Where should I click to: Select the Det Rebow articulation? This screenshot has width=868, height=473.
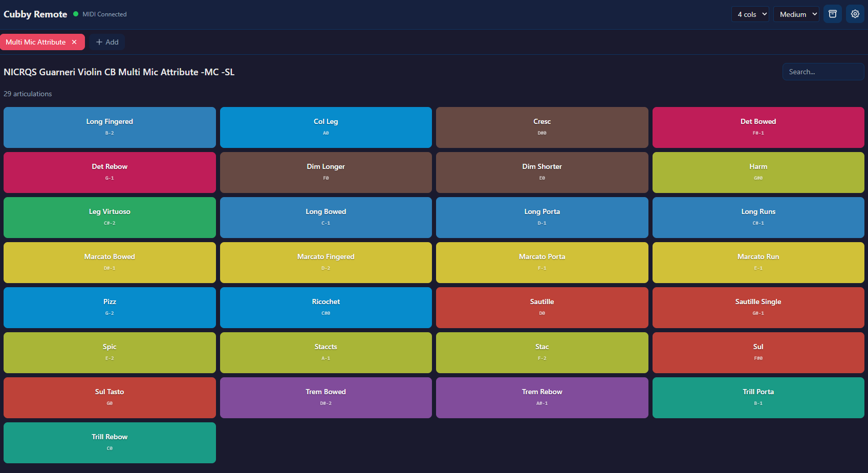pyautogui.click(x=110, y=172)
